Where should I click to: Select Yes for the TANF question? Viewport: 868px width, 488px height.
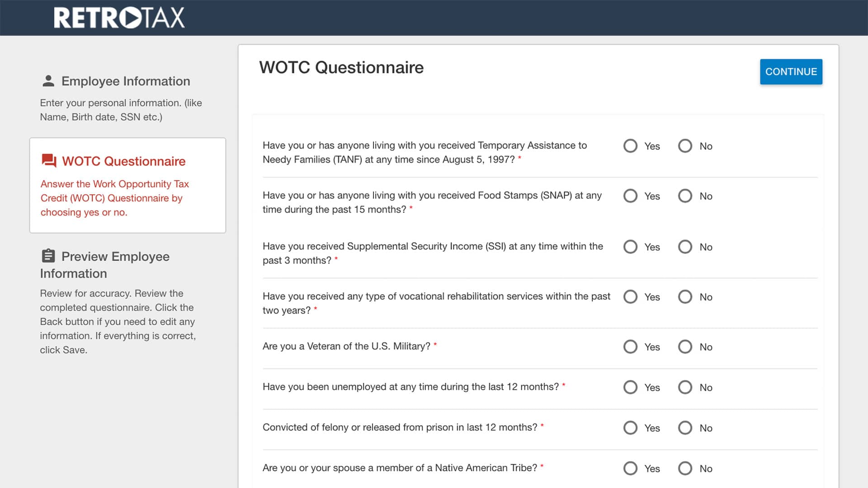[630, 146]
